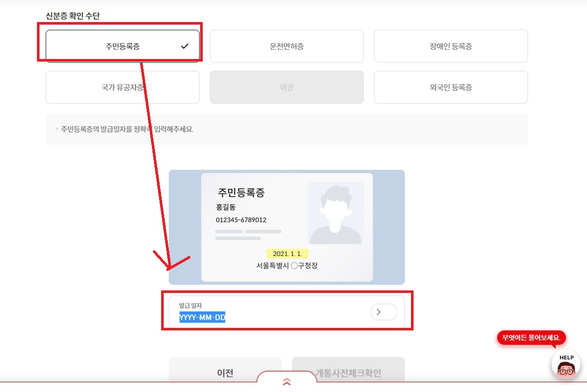587x392 pixels.
Task: Click the 서울특별시 ○구청장 issuer text
Action: click(287, 265)
